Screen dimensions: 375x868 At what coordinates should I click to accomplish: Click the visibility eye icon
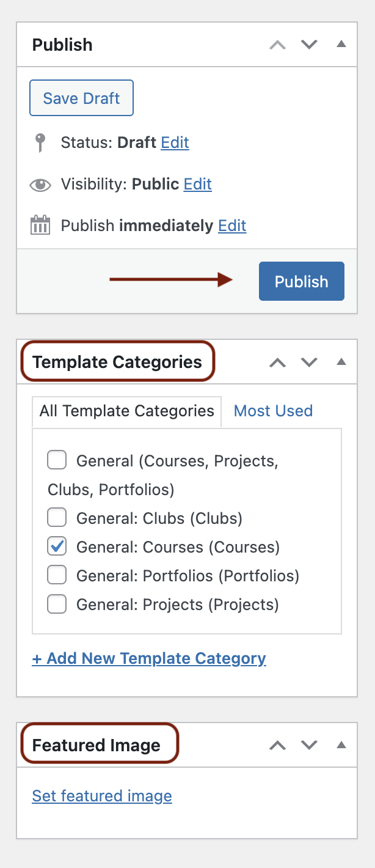pyautogui.click(x=40, y=185)
